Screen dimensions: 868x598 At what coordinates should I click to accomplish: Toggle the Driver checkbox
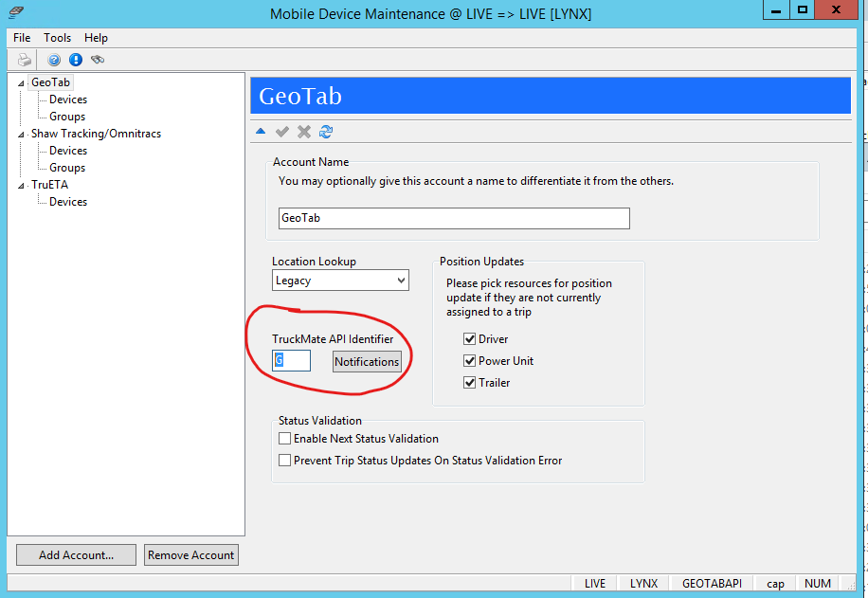click(469, 339)
